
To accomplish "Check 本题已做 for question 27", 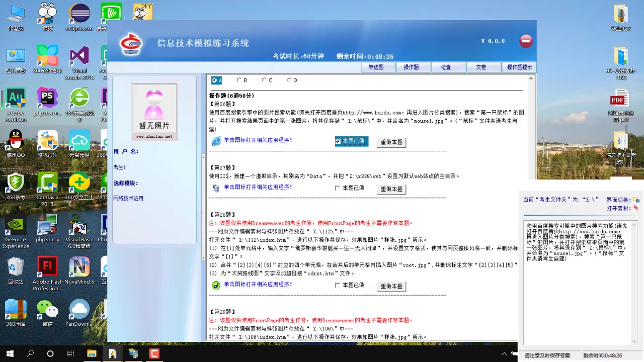I will (x=338, y=188).
